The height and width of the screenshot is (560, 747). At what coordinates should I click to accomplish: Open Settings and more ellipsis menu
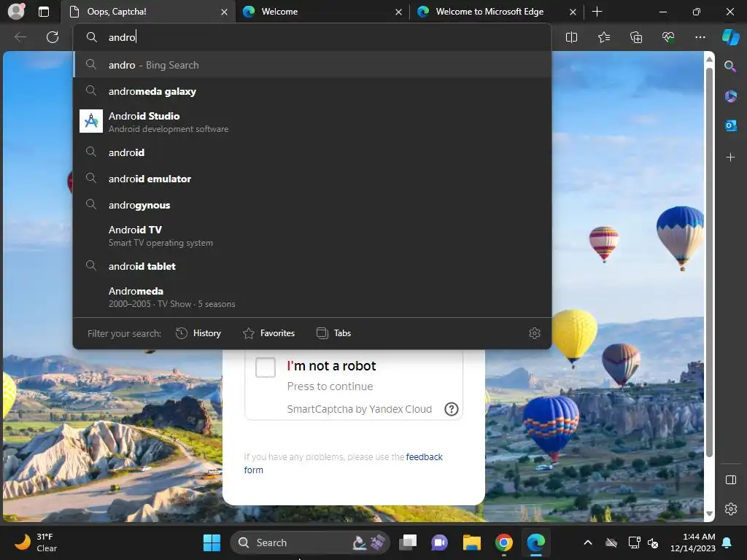pyautogui.click(x=700, y=37)
